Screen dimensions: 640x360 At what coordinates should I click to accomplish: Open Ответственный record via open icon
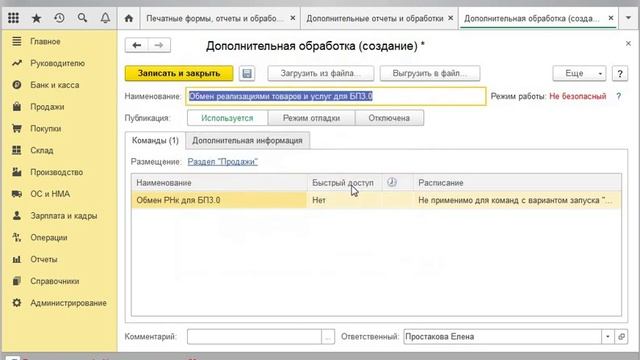(x=621, y=337)
